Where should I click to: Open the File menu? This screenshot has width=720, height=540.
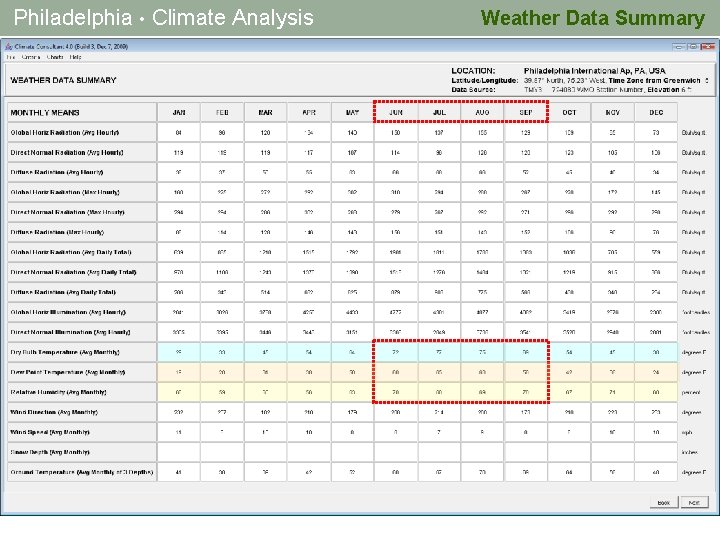[x=11, y=57]
